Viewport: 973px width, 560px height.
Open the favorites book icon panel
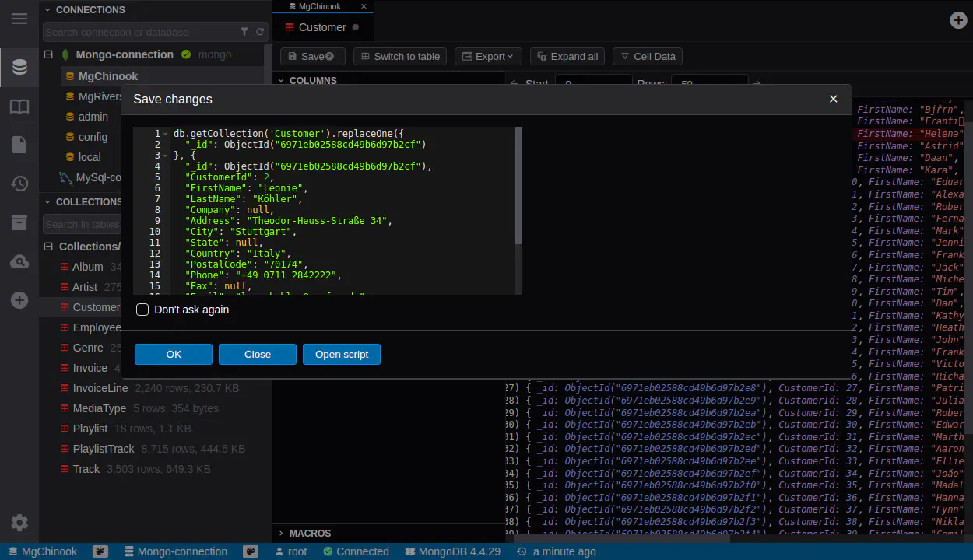[19, 107]
